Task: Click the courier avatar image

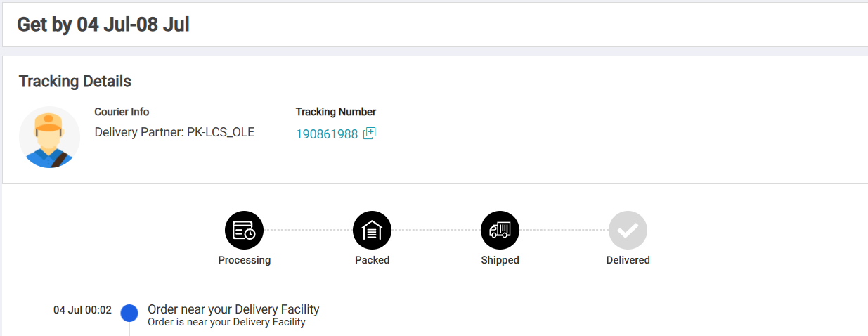Action: [x=49, y=137]
